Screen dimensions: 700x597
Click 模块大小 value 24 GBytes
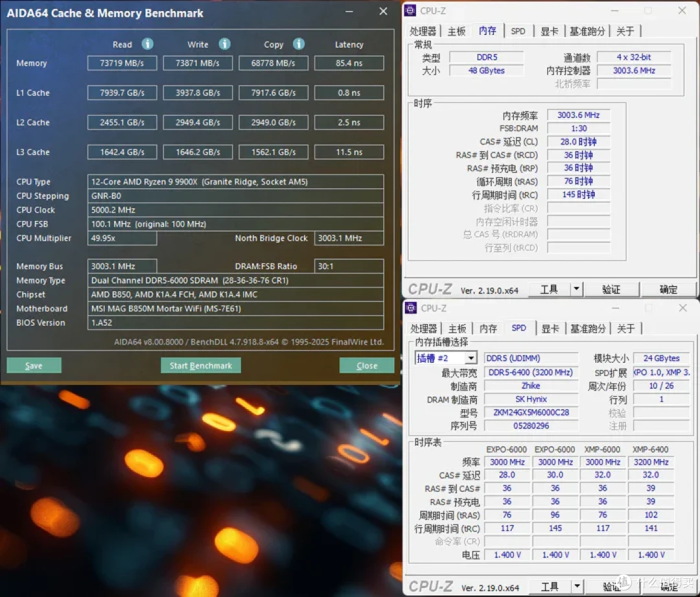pos(662,358)
